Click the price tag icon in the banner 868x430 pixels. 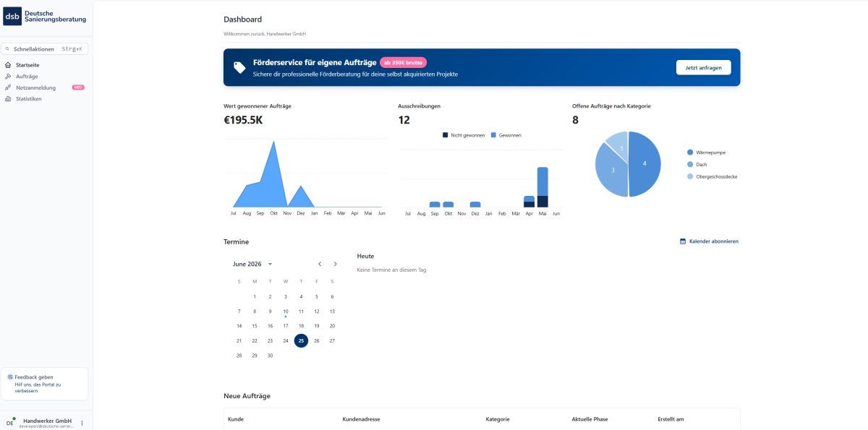(239, 67)
